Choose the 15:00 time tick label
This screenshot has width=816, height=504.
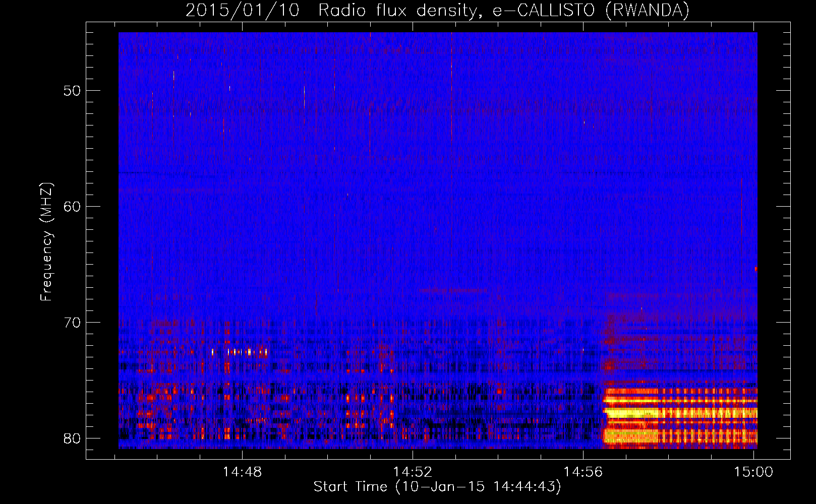coord(753,472)
